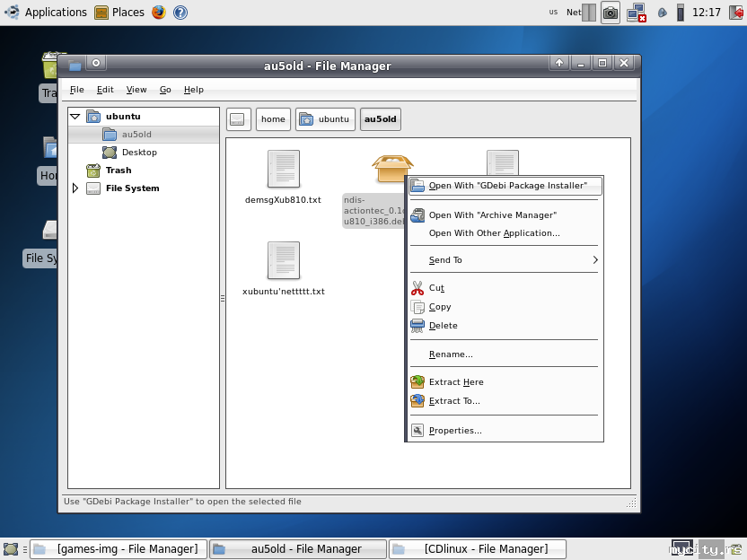
Task: Open the help icon in top panel
Action: pos(180,13)
